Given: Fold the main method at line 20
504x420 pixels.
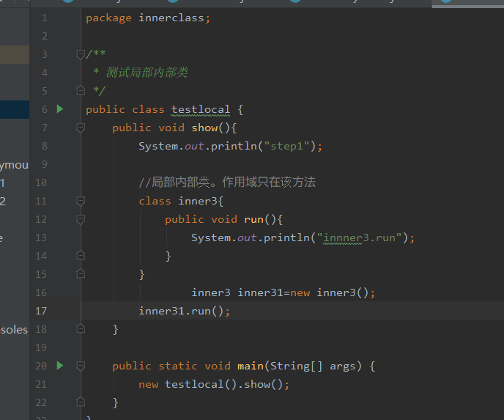Looking at the screenshot, I should (81, 366).
